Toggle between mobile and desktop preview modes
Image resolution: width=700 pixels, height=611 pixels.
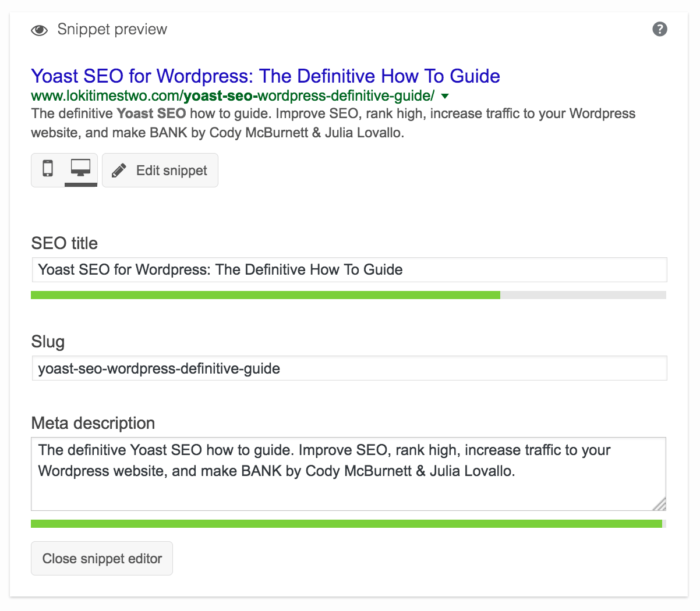(x=64, y=170)
